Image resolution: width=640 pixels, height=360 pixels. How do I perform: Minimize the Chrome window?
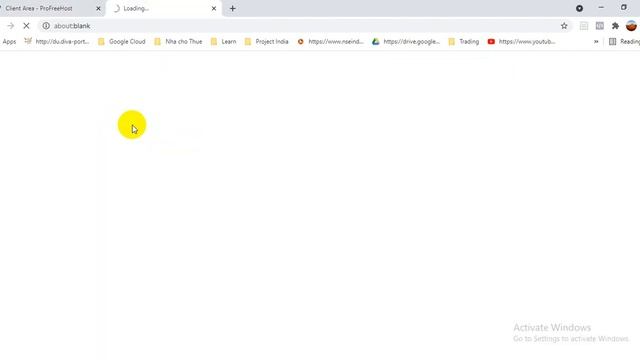[601, 8]
